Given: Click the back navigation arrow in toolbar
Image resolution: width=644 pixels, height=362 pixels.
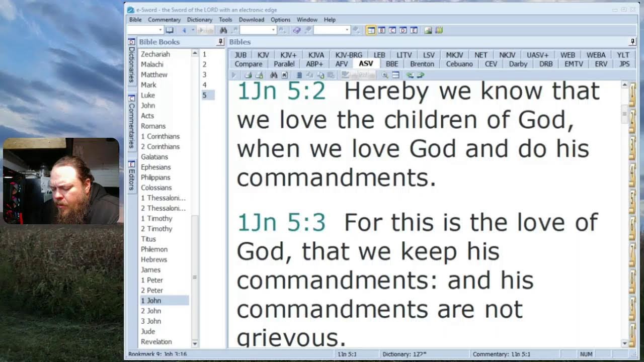Looking at the screenshot, I should pyautogui.click(x=184, y=30).
